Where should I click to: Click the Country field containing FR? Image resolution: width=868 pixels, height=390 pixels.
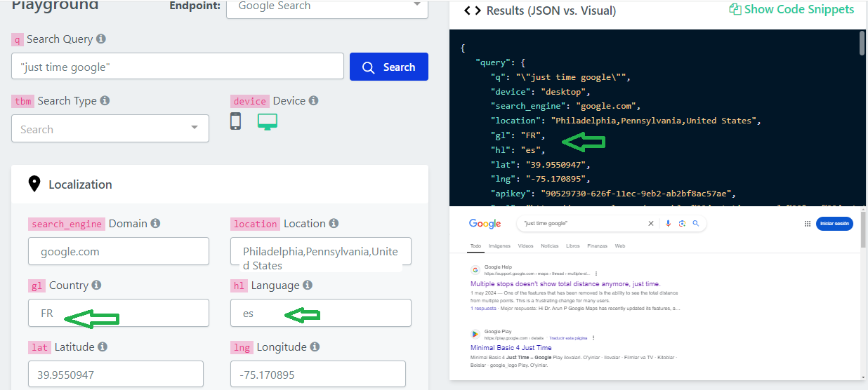pos(119,313)
